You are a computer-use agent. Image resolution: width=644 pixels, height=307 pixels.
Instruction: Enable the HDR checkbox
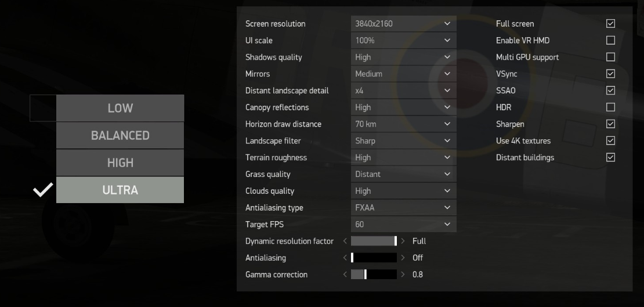tap(611, 107)
